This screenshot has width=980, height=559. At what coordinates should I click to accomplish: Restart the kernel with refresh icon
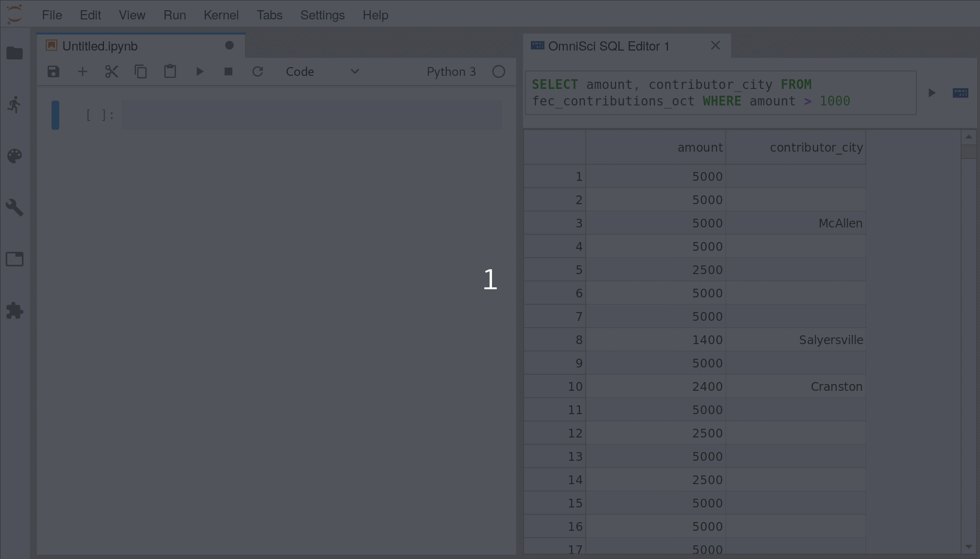pos(258,72)
